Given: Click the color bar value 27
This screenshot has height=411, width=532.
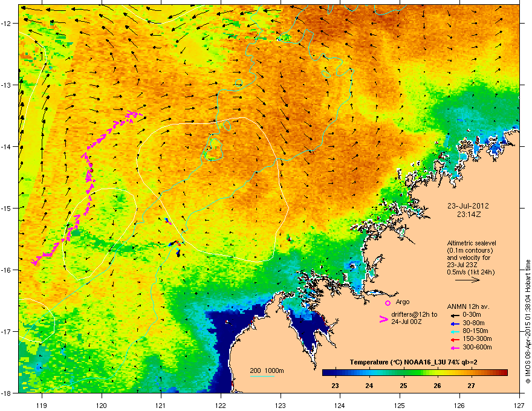Looking at the screenshot, I should [471, 386].
